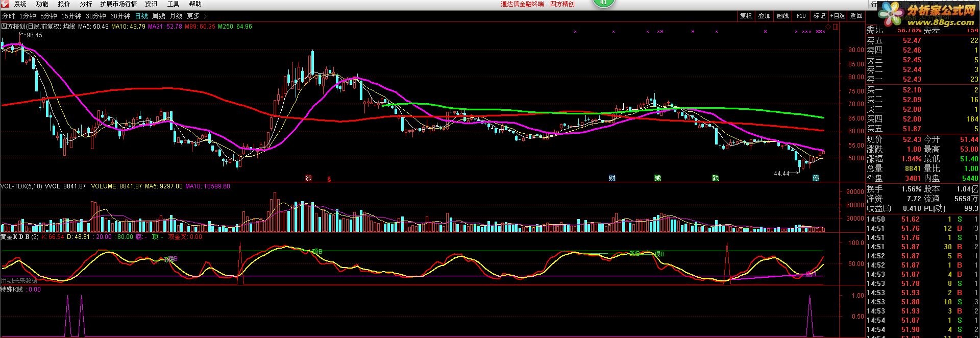Click the 黄金KDB(9) indicator label

tap(19, 237)
